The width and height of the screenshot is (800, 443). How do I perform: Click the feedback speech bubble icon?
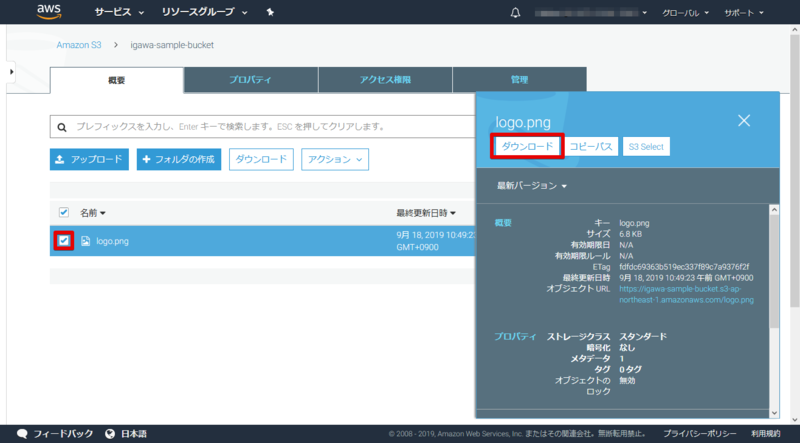[x=22, y=434]
